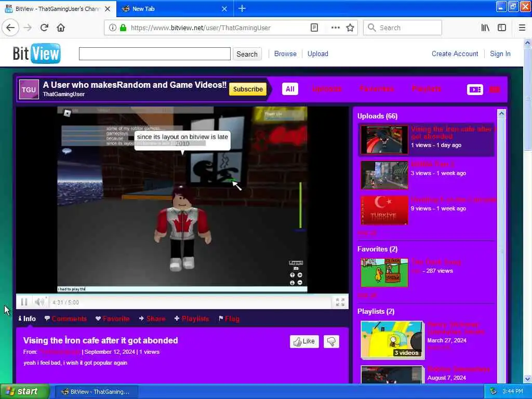Click Create Account link
The height and width of the screenshot is (399, 532).
point(455,54)
